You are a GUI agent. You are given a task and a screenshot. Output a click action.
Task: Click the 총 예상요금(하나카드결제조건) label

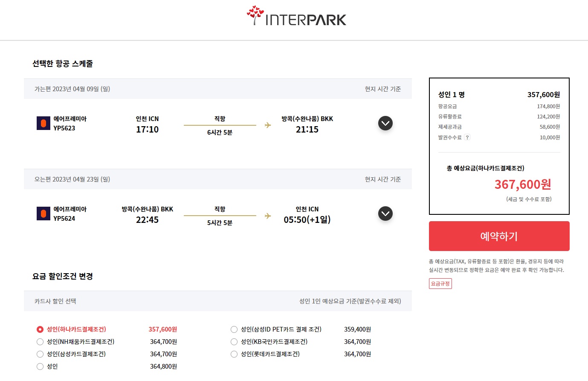point(486,168)
